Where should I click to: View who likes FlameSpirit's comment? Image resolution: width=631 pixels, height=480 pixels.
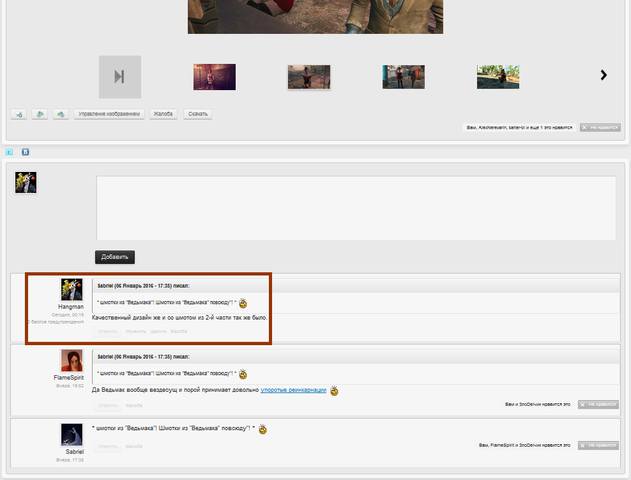[x=538, y=404]
